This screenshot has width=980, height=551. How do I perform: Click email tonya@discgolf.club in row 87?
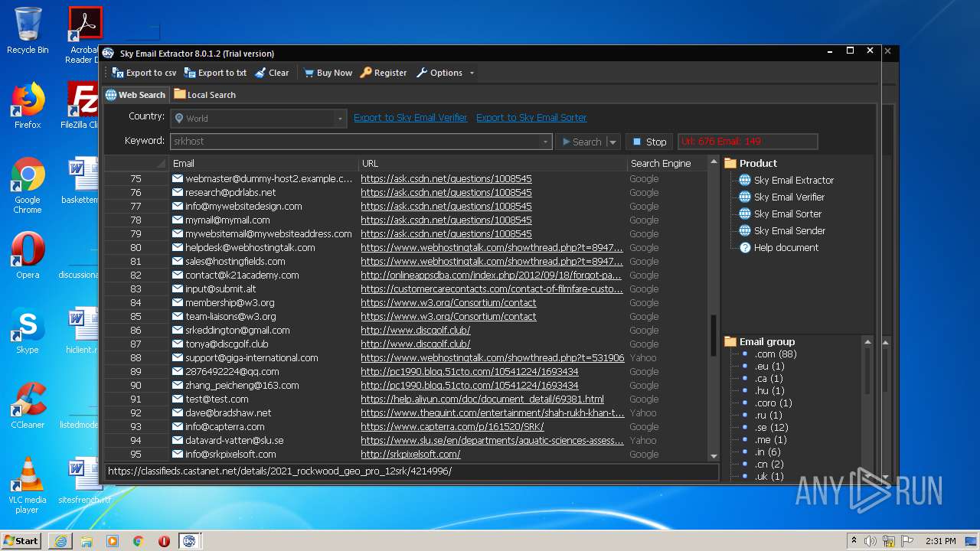(227, 344)
